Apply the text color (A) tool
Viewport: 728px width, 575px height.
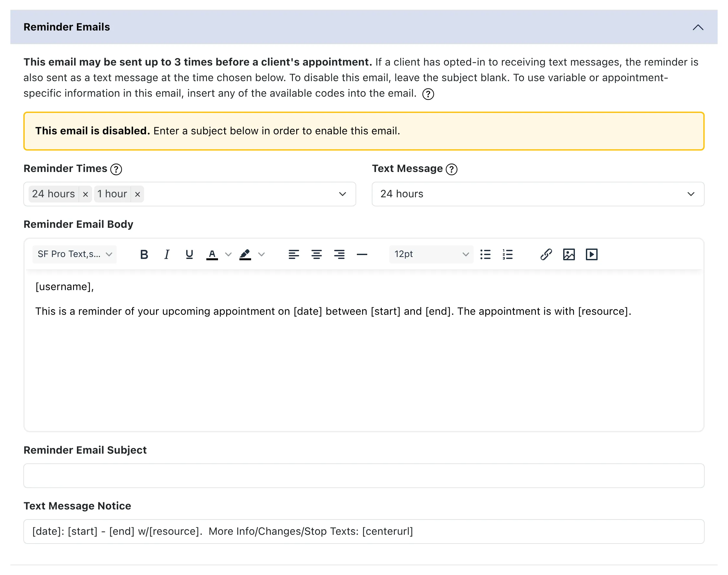pos(212,254)
